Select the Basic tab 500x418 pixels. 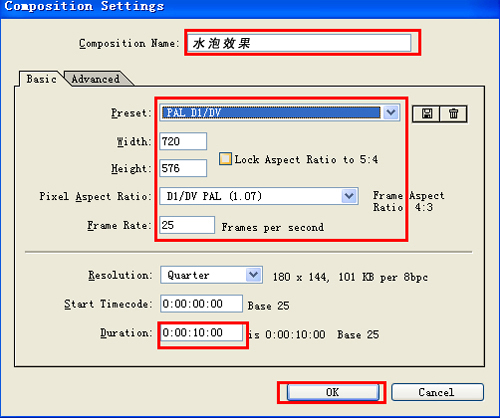tap(41, 79)
